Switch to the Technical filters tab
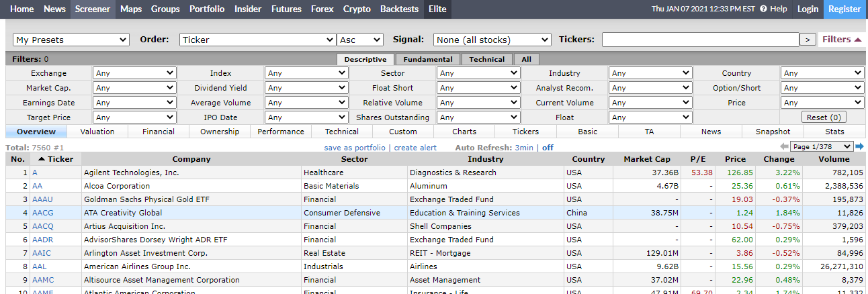The width and height of the screenshot is (868, 294). [x=487, y=59]
